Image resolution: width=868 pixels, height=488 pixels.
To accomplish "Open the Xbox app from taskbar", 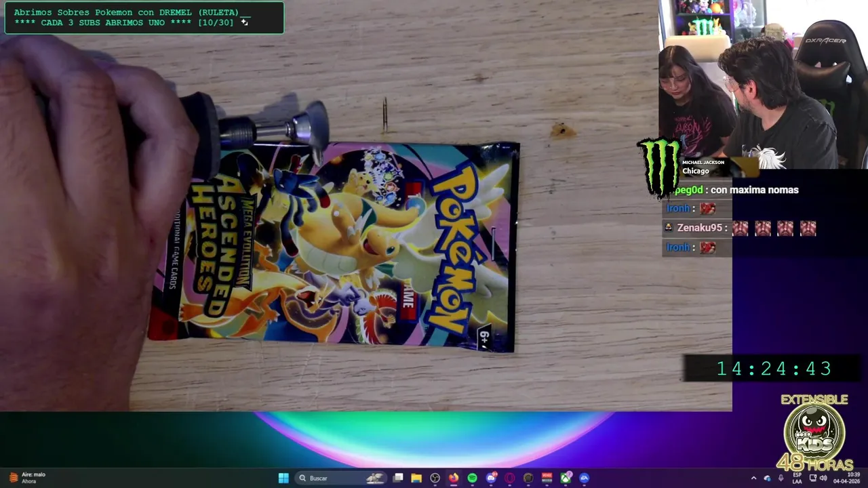I will pyautogui.click(x=566, y=478).
